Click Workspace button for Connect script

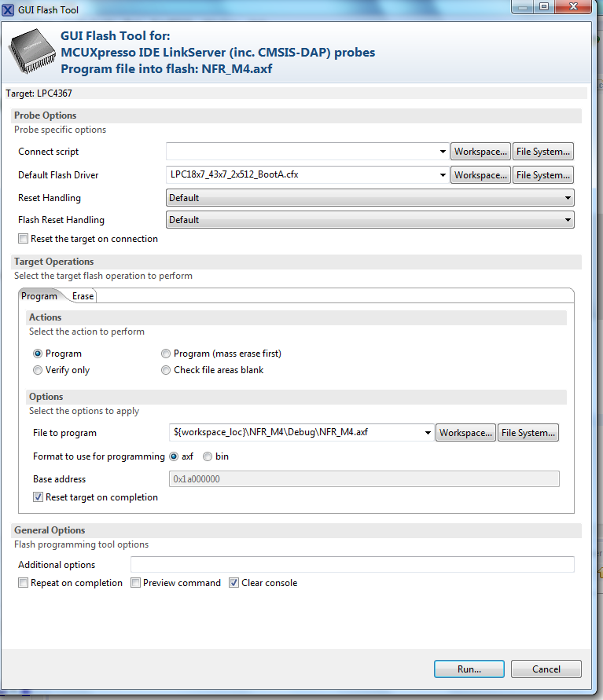click(480, 152)
